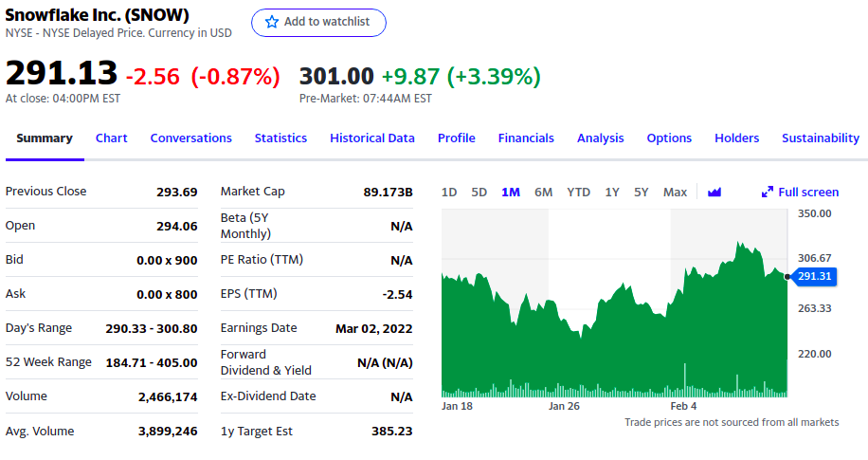The image size is (868, 460).
Task: Open the Options tab
Action: (669, 138)
